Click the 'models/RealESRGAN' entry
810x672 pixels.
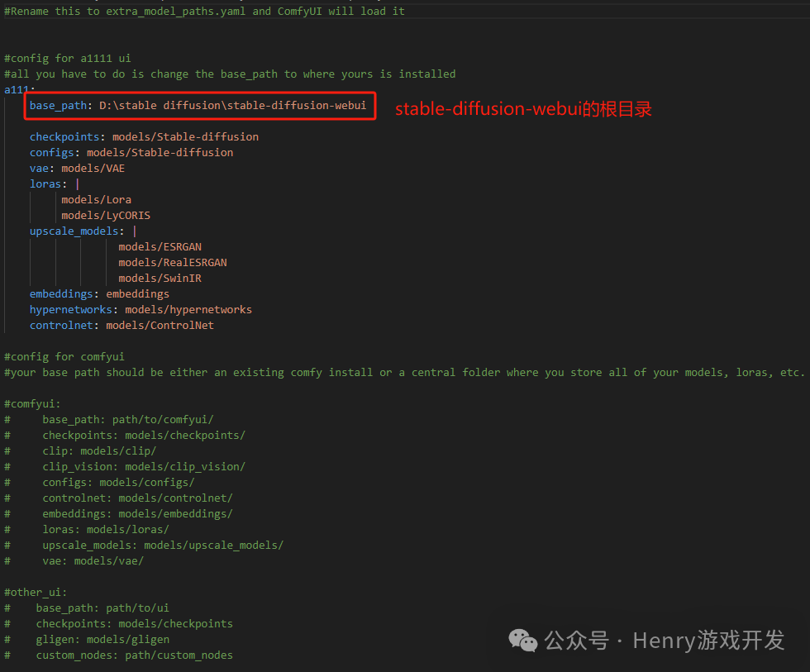173,262
